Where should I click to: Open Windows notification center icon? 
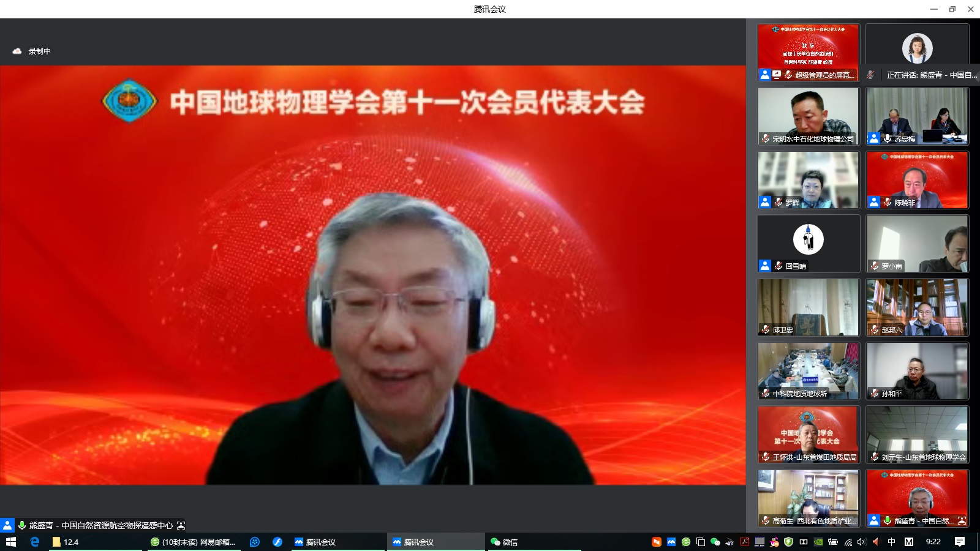pos(960,542)
